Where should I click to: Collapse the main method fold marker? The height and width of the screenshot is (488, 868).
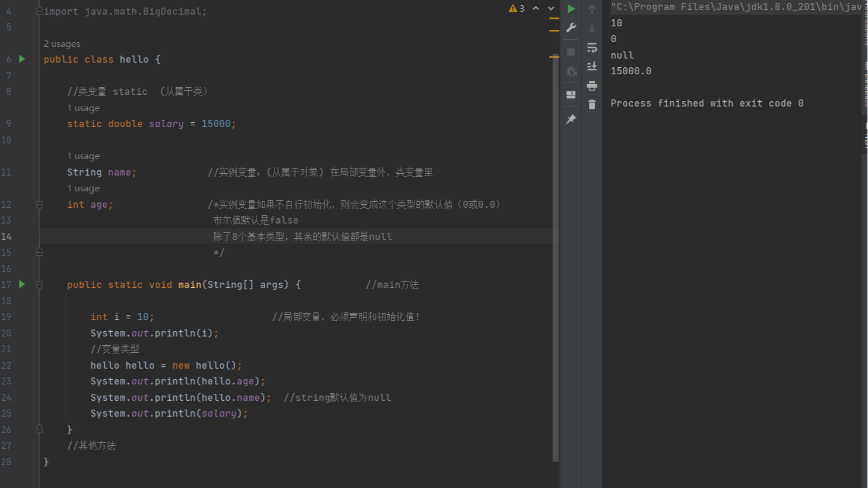(39, 285)
